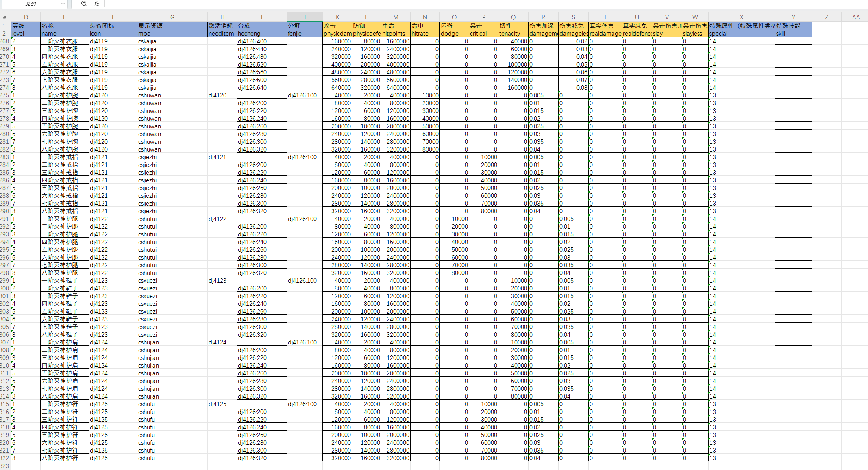Click row 1 header number

[4, 26]
